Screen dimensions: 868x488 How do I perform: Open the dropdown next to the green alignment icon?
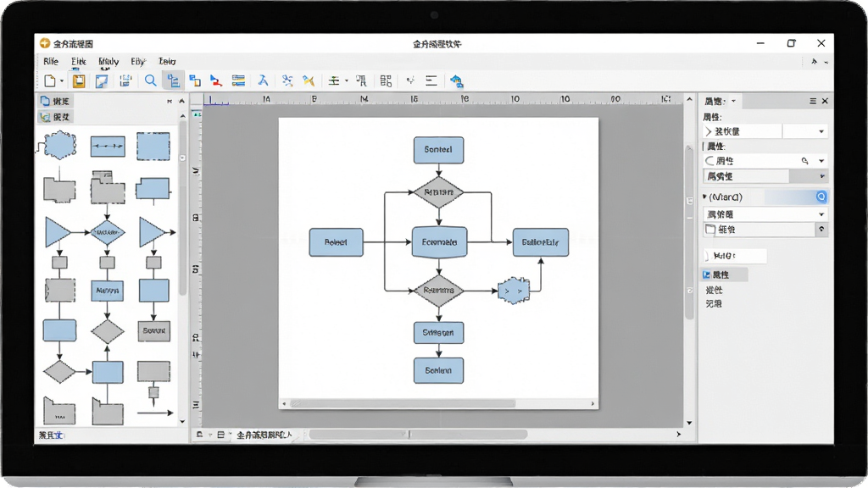(347, 80)
